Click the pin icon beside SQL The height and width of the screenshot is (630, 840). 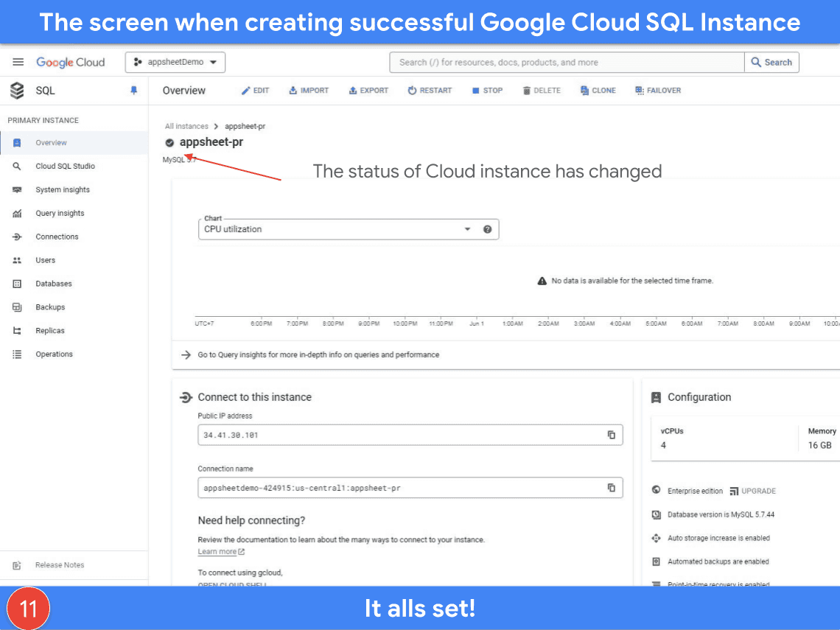(x=133, y=91)
